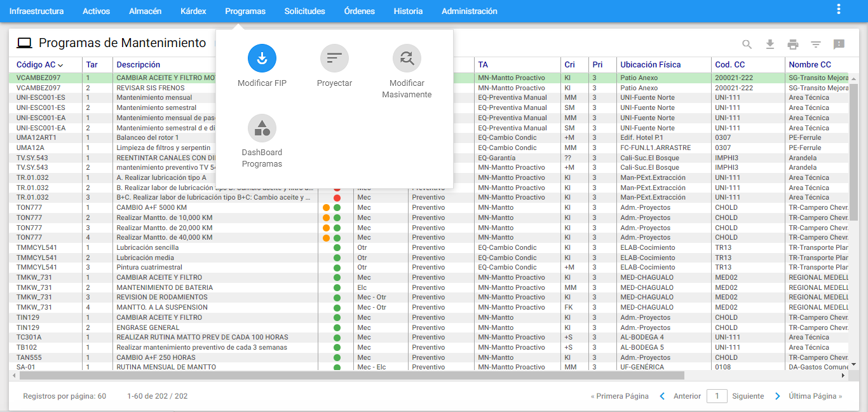The width and height of the screenshot is (868, 412).
Task: Open the Solicitudes menu
Action: [305, 11]
